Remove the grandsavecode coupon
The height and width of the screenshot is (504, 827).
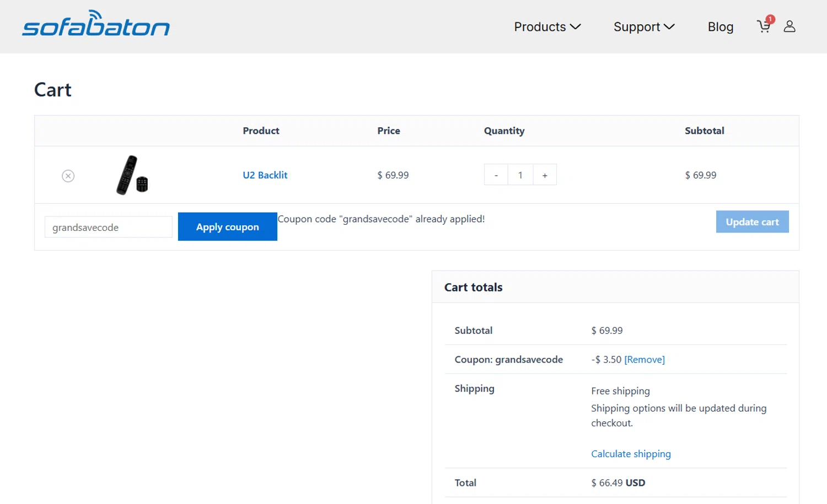pos(645,360)
